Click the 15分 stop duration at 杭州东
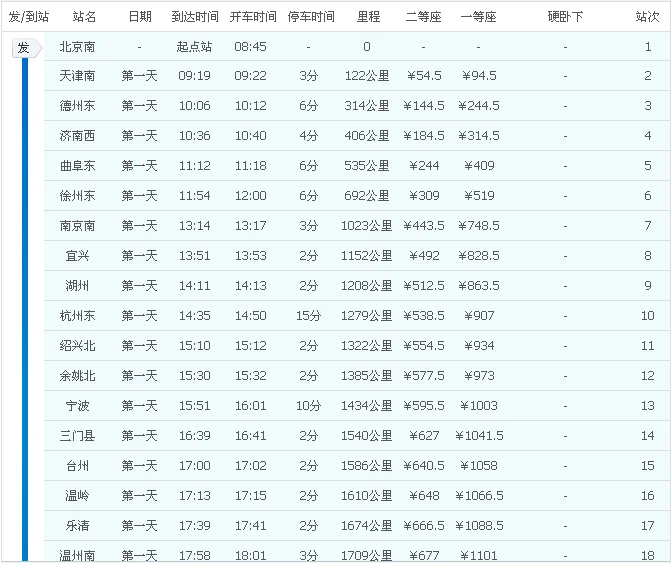Image resolution: width=671 pixels, height=563 pixels. pyautogui.click(x=309, y=316)
